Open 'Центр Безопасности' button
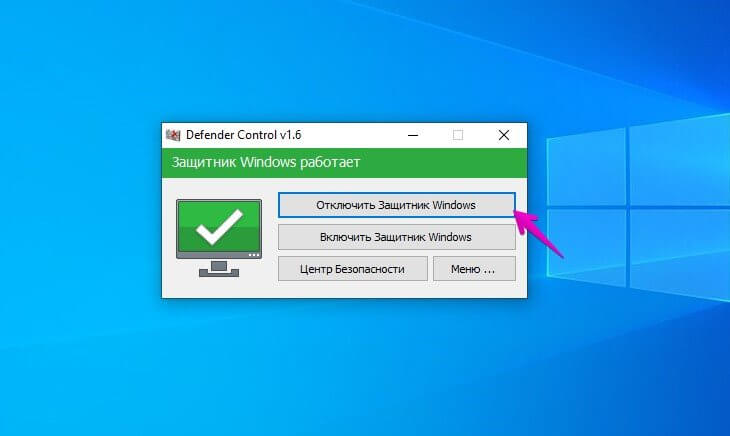This screenshot has width=730, height=436. tap(352, 269)
